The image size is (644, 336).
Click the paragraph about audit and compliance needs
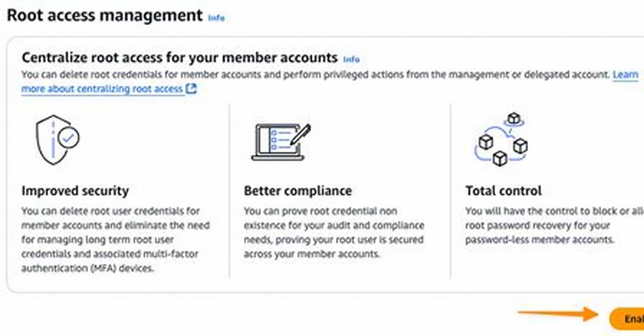click(334, 233)
